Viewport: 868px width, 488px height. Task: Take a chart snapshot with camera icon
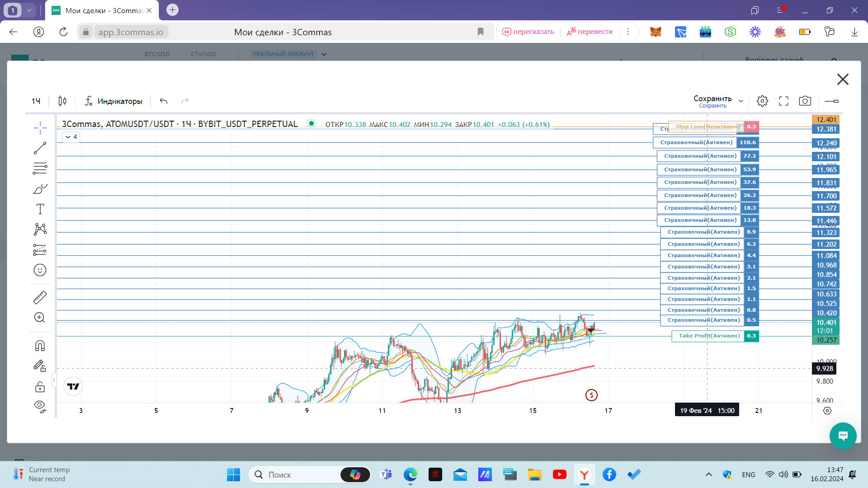click(805, 101)
